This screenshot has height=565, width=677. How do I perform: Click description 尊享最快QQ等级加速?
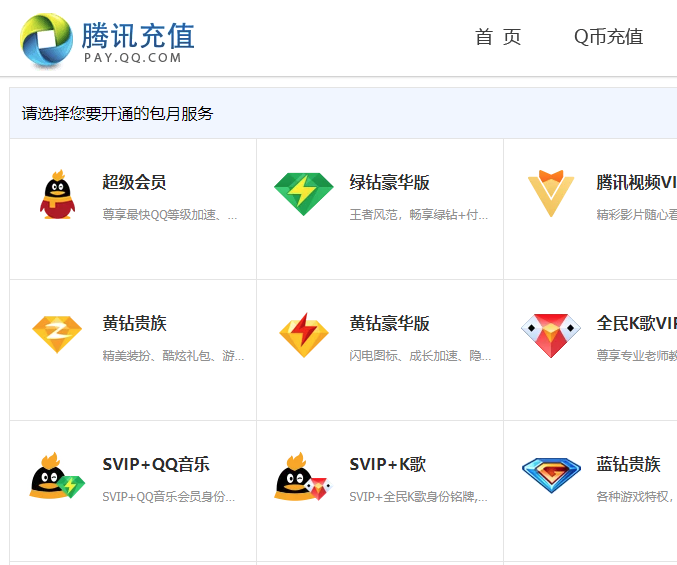(170, 215)
